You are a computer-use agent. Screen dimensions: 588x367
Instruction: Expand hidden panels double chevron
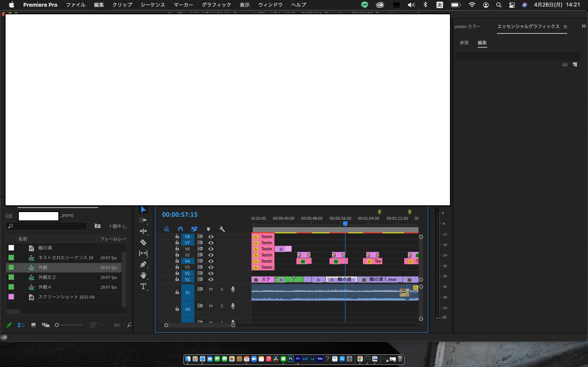(x=584, y=26)
